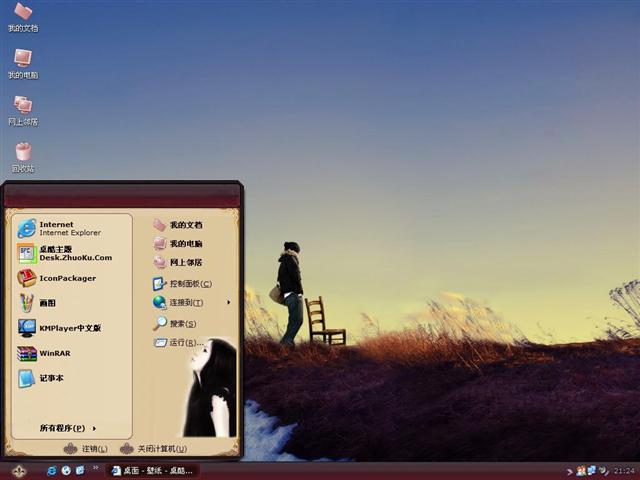Click network computers tray icon

pos(591,471)
